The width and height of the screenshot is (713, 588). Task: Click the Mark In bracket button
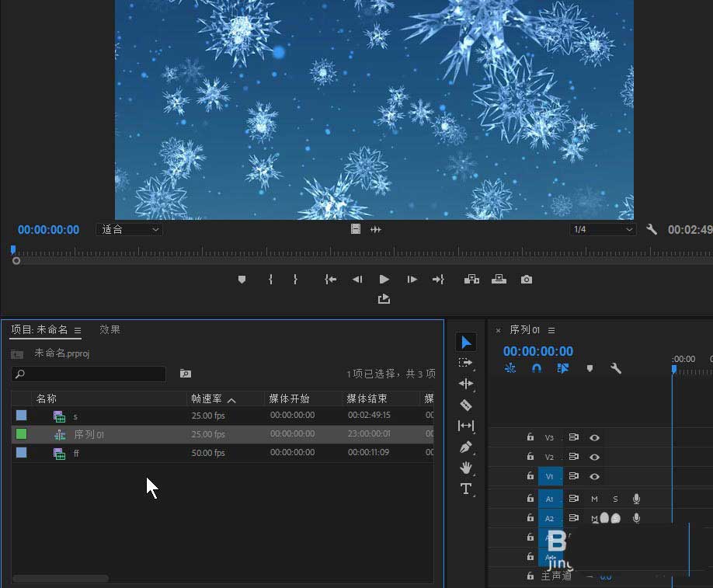pos(270,279)
